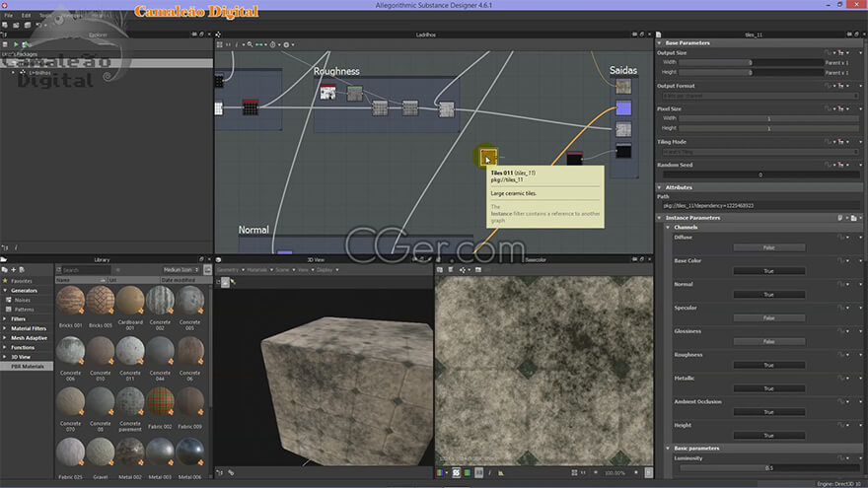
Task: Click the fit-to-view icon near 100.00% zoom
Action: (x=574, y=473)
